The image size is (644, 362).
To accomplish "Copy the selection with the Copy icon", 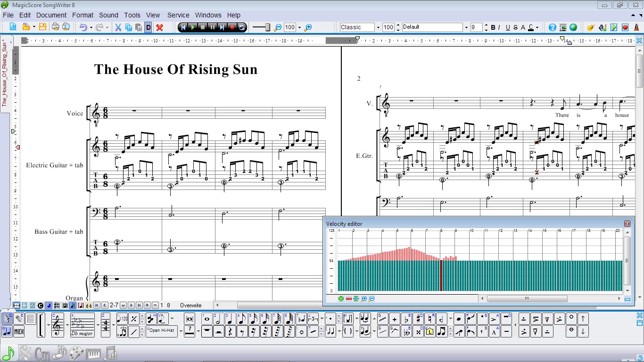I will [x=129, y=27].
